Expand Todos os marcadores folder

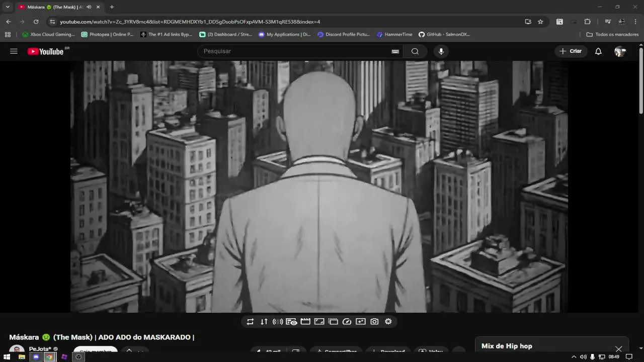613,35
